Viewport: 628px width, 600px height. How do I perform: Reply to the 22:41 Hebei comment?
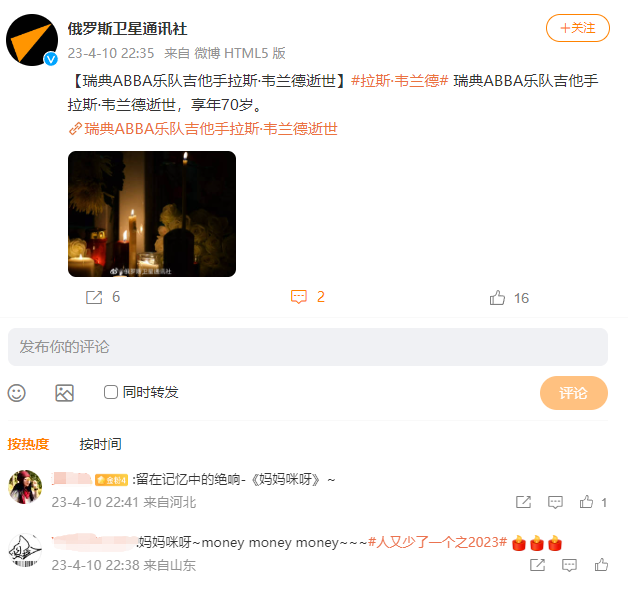click(x=555, y=502)
